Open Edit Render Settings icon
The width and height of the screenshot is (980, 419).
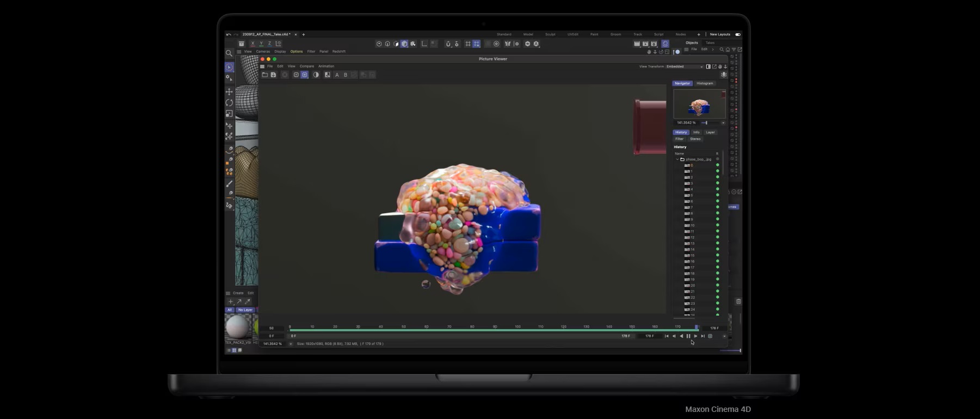coord(654,44)
